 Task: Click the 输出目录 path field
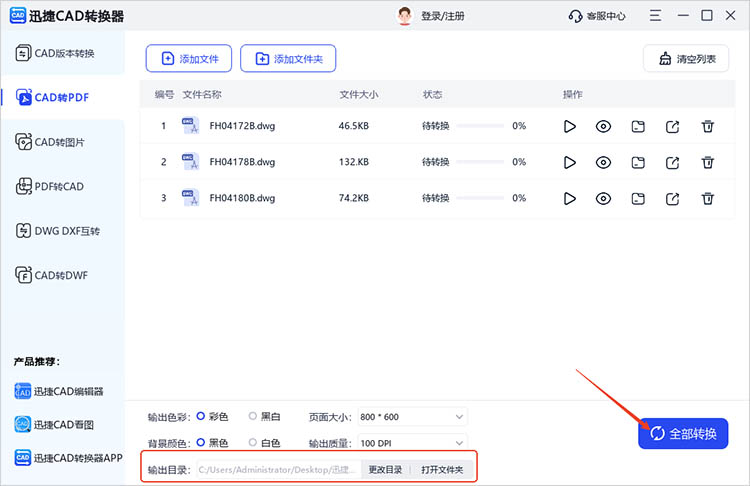[x=278, y=470]
